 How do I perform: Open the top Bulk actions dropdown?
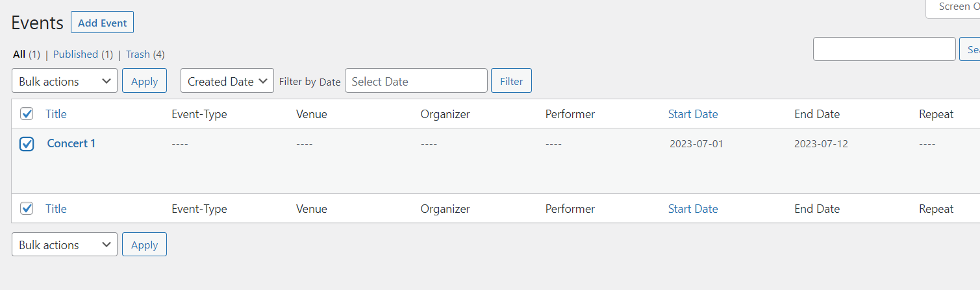(64, 81)
